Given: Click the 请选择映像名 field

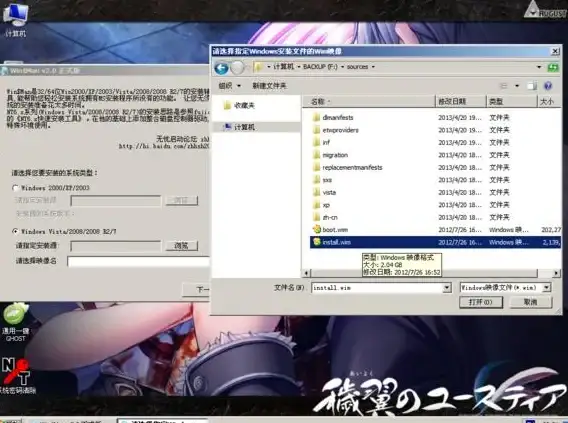Looking at the screenshot, I should tap(138, 261).
